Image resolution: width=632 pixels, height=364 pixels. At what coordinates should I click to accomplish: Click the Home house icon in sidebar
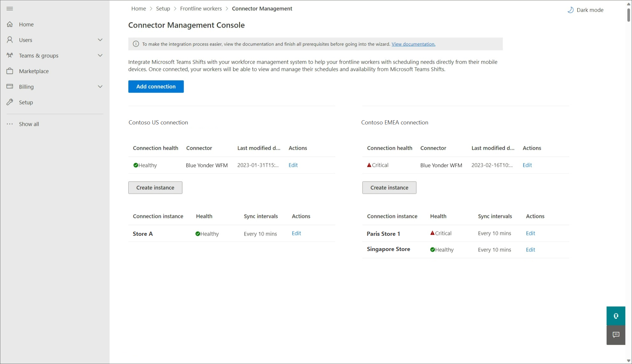[10, 24]
